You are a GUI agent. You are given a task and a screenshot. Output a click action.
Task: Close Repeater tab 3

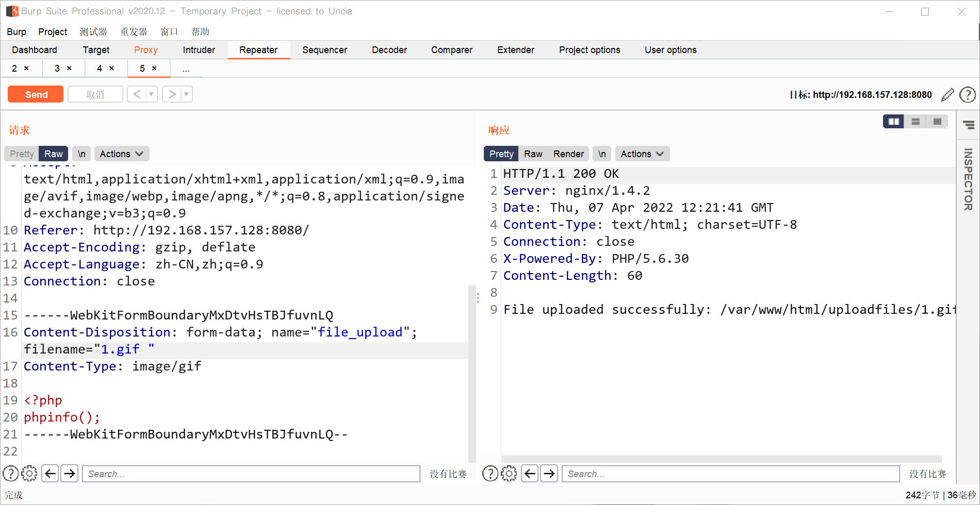69,68
